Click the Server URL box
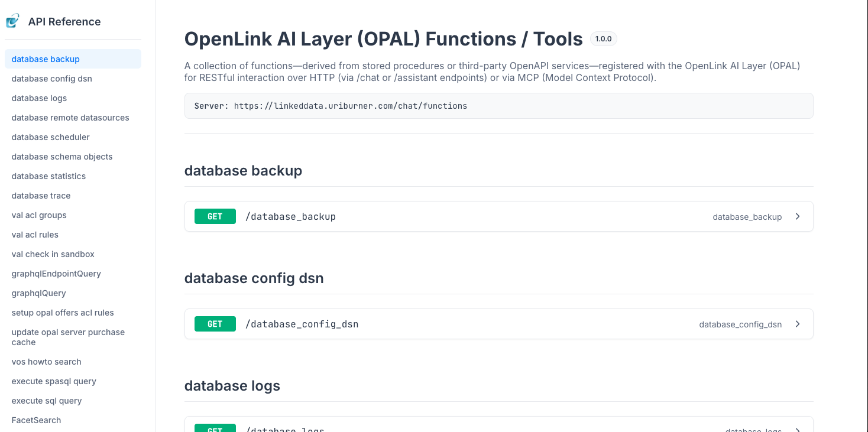The width and height of the screenshot is (868, 432). 498,106
